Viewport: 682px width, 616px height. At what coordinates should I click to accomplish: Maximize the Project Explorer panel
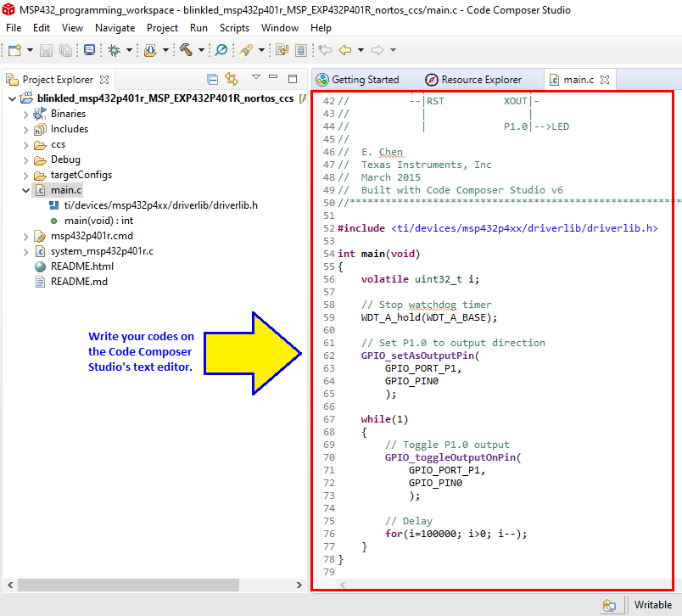click(x=292, y=78)
